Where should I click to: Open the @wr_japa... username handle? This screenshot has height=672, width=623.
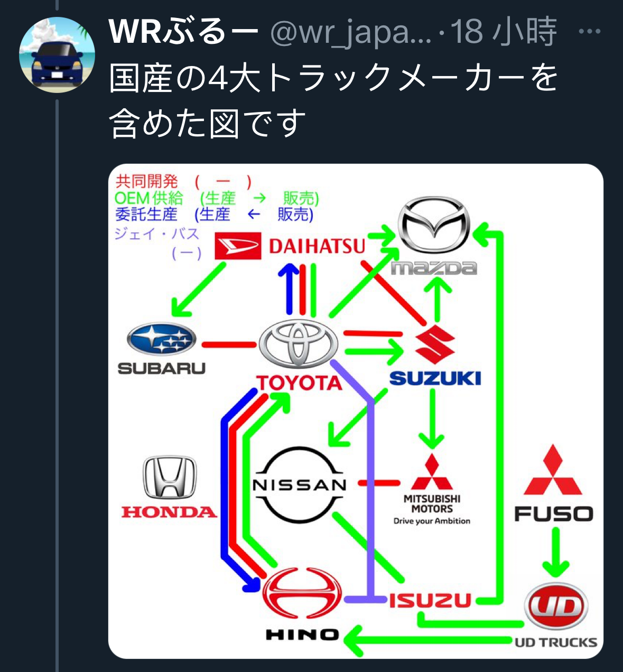tap(350, 33)
